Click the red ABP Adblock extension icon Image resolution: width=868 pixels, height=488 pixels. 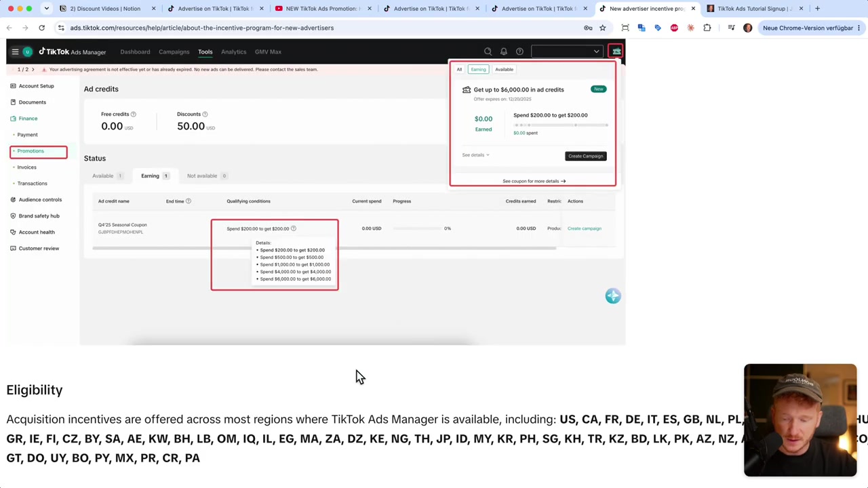coord(674,28)
